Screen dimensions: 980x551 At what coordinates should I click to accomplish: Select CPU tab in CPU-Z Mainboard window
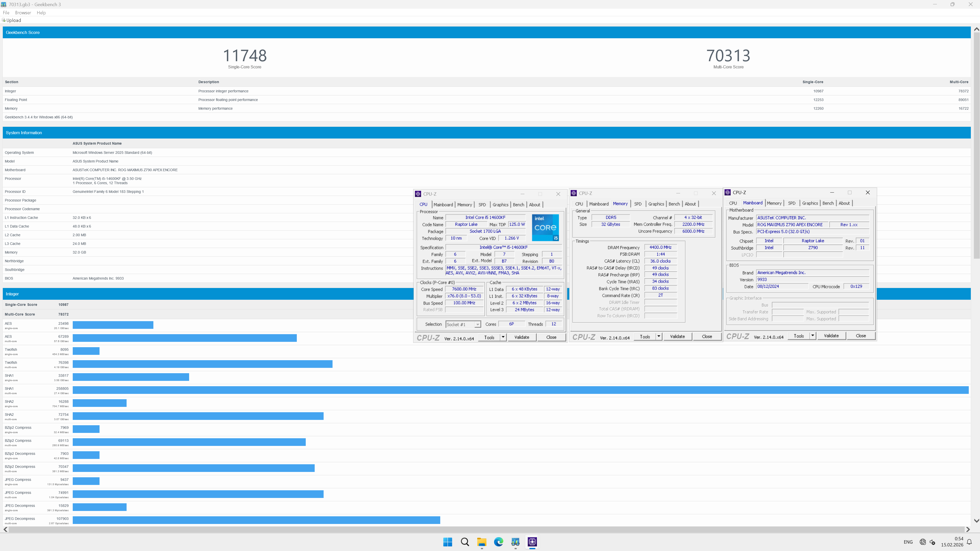733,203
